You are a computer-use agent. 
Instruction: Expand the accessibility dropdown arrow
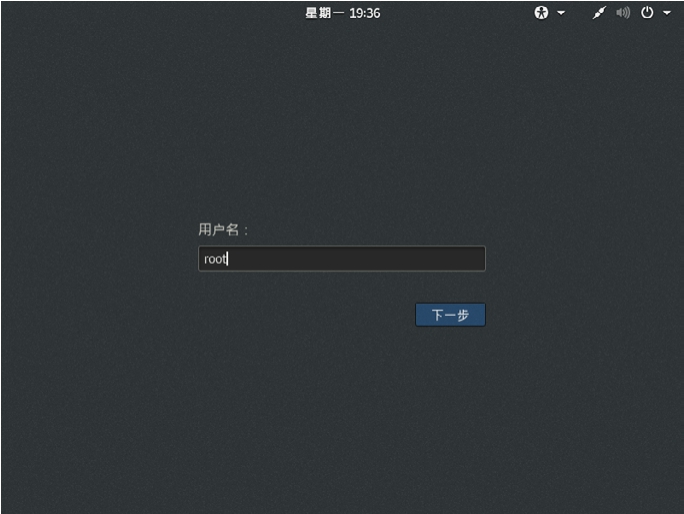coord(561,13)
